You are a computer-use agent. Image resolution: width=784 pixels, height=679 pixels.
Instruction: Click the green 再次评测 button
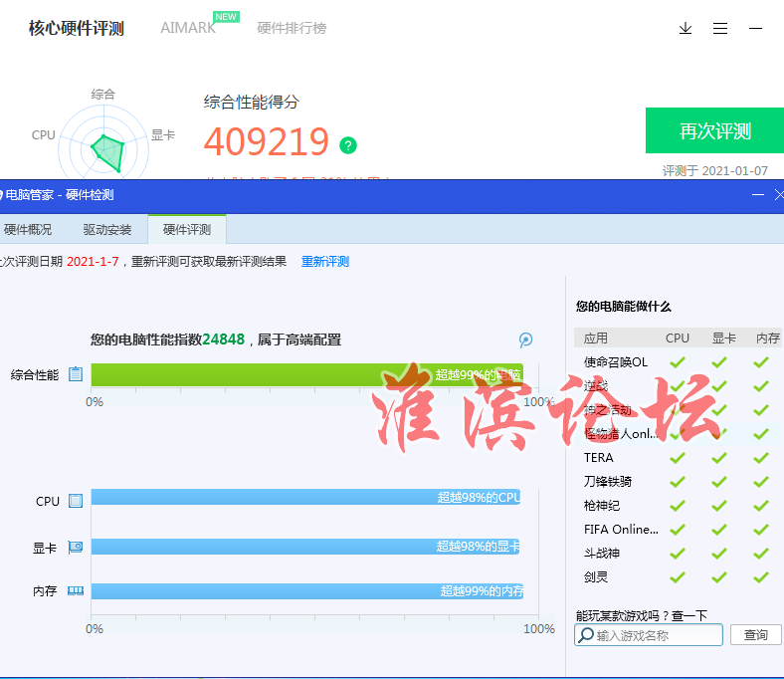point(714,130)
